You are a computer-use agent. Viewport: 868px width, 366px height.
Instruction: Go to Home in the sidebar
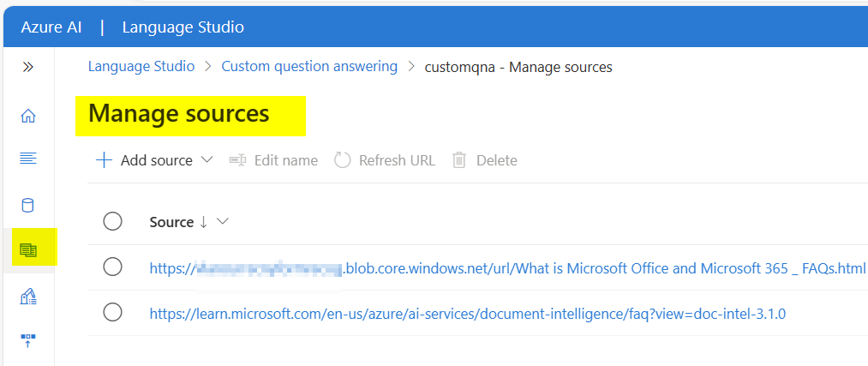28,116
